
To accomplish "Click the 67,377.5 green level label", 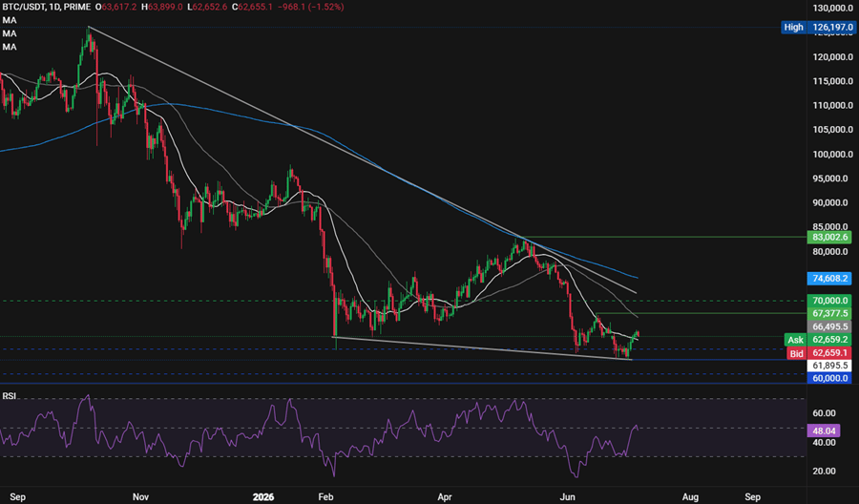I will (x=830, y=313).
